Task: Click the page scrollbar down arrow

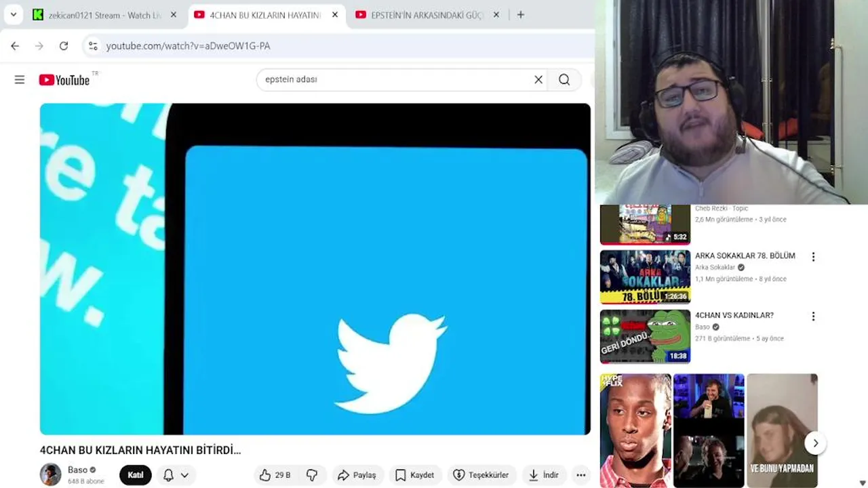Action: pyautogui.click(x=863, y=483)
